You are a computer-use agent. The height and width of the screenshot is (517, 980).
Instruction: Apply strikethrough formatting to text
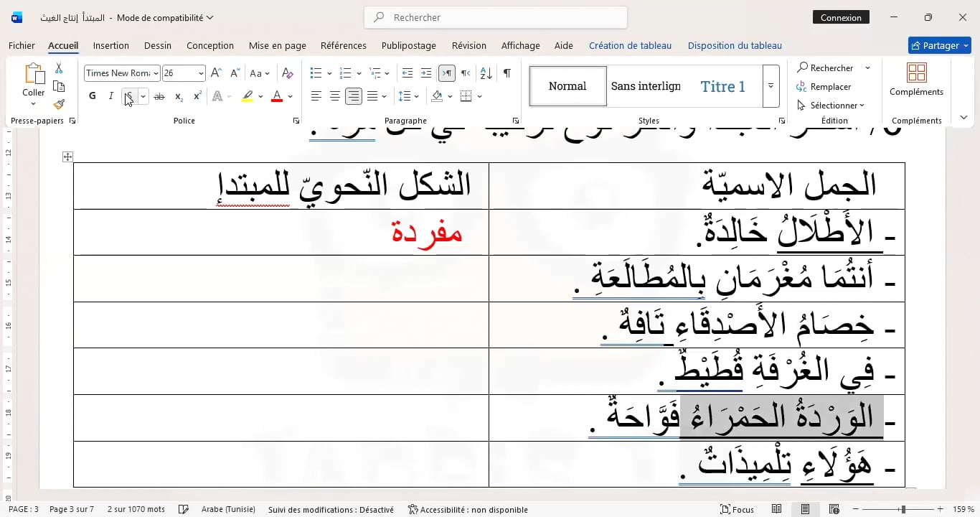[159, 96]
